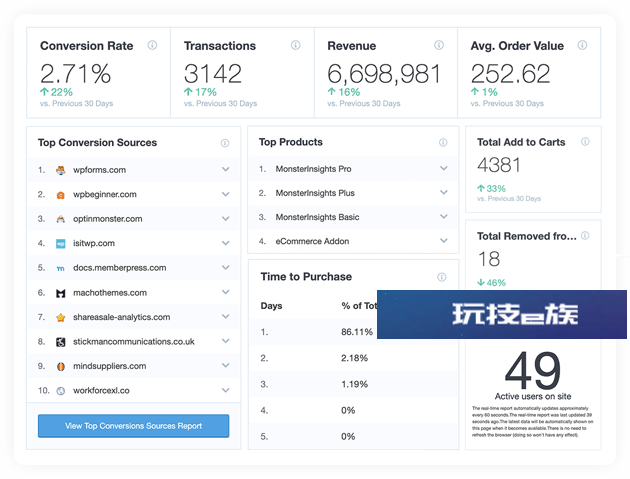Screen dimensions: 630x479
Task: Select MonsterInsights Basic product name
Action: tap(317, 217)
